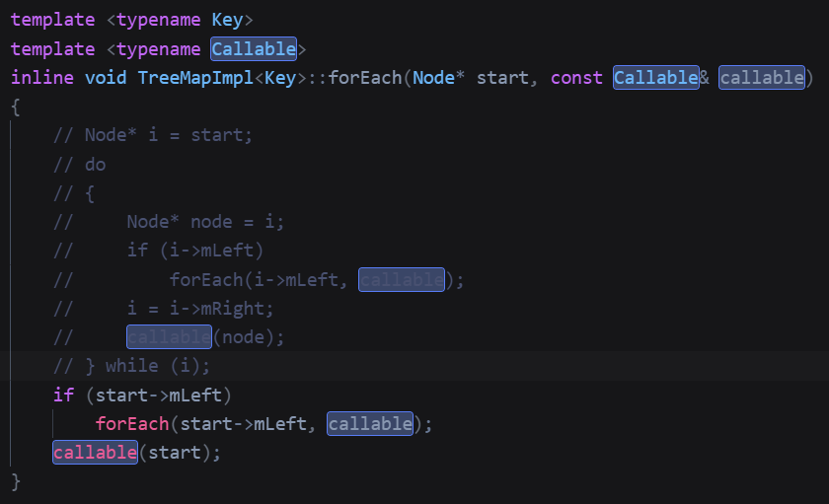Click the const keyword in signature

pyautogui.click(x=576, y=77)
